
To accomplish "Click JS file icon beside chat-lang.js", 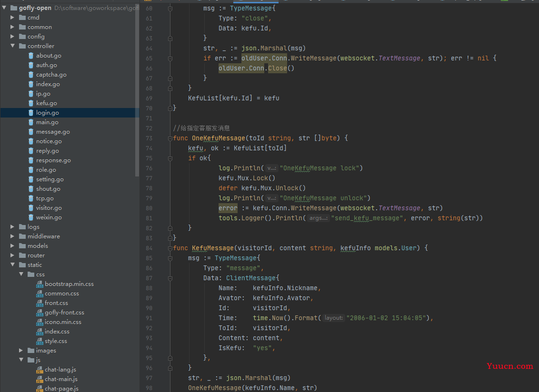I will click(x=40, y=370).
